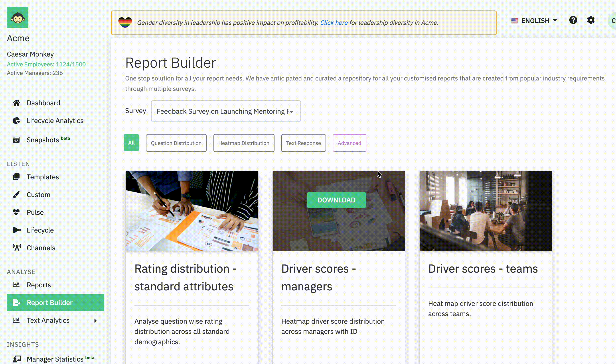Open Snapshots beta in sidebar
The width and height of the screenshot is (616, 364).
click(48, 140)
